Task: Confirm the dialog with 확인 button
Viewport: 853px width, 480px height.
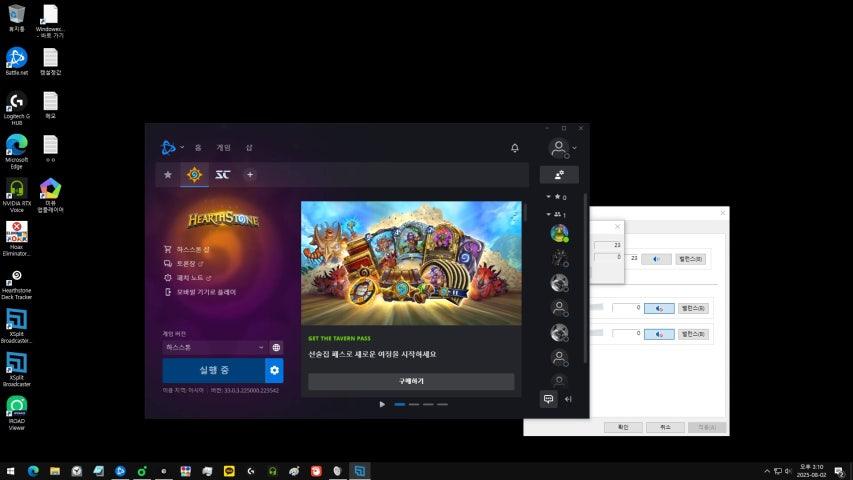Action: point(623,427)
